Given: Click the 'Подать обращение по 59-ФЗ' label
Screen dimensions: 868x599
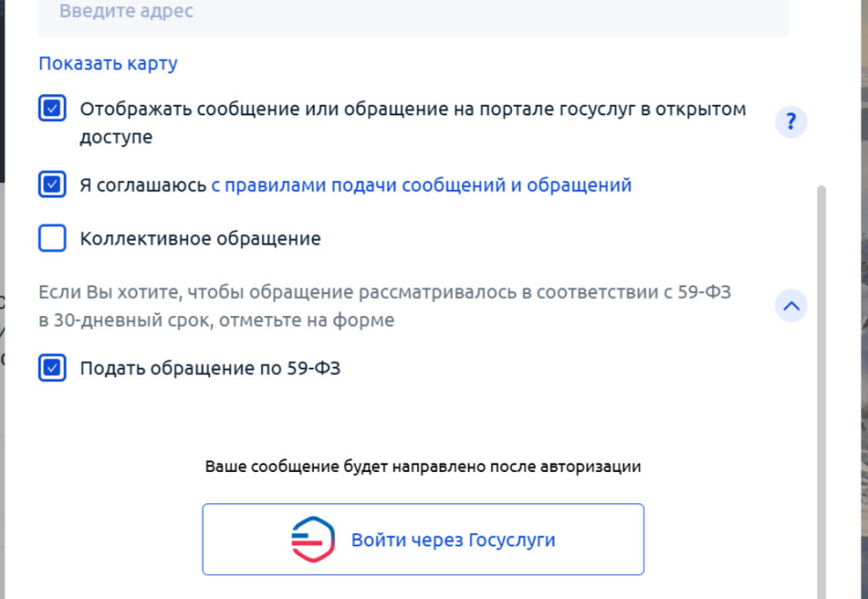Looking at the screenshot, I should point(210,369).
